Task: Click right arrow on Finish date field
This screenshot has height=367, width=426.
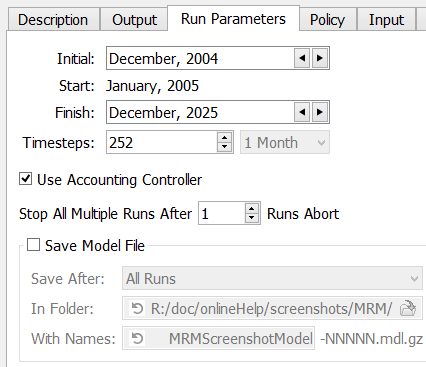Action: 320,112
